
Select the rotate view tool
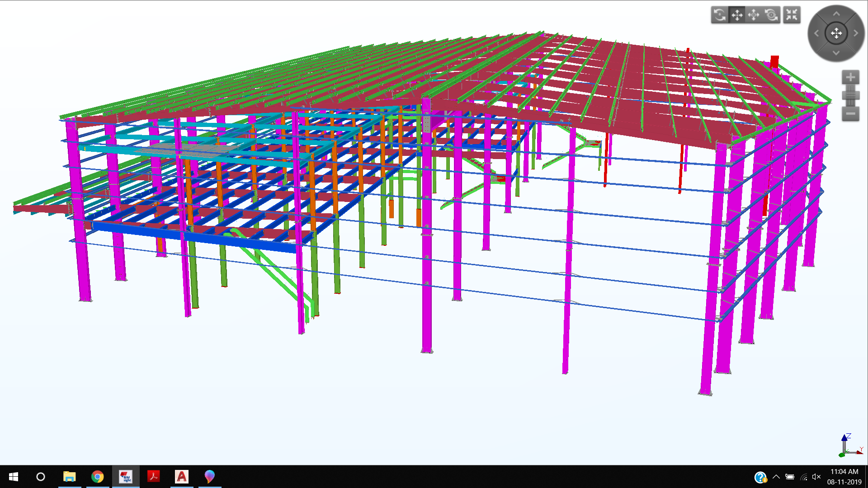pyautogui.click(x=720, y=15)
